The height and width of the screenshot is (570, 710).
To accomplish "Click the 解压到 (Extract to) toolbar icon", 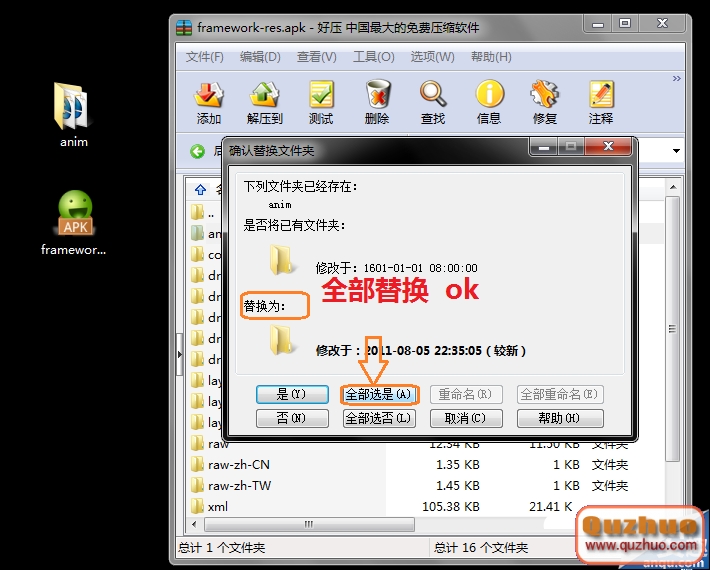I will tap(264, 94).
